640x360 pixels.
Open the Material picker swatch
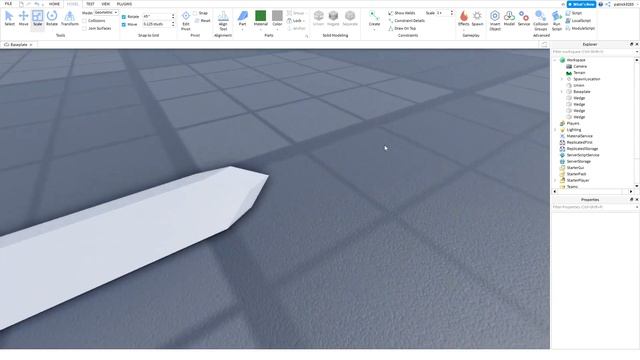[260, 16]
